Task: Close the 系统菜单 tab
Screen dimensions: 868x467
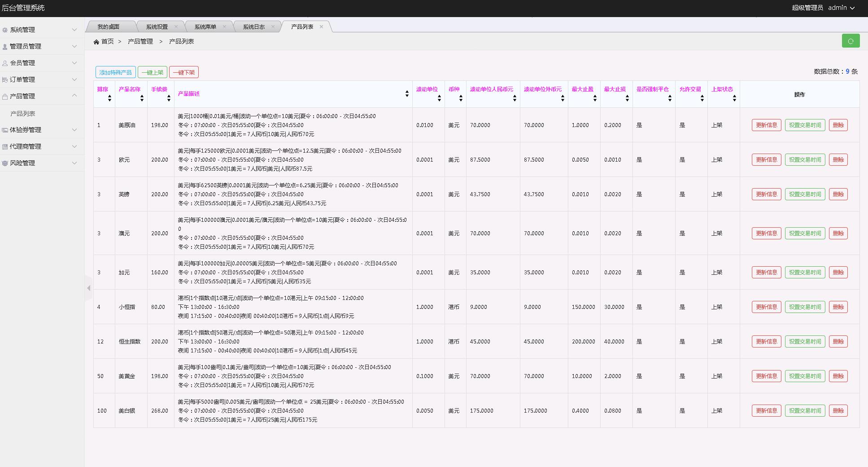Action: 224,26
